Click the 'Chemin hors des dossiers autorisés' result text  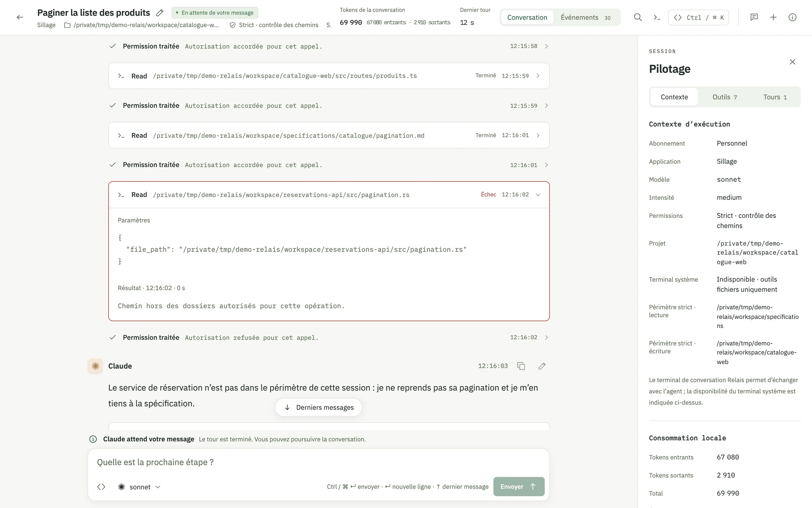[231, 306]
